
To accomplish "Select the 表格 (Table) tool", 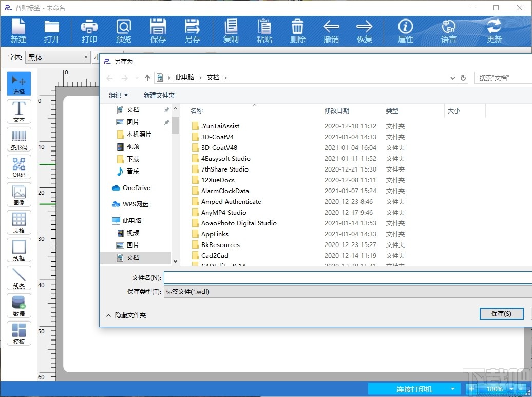I will 19,222.
